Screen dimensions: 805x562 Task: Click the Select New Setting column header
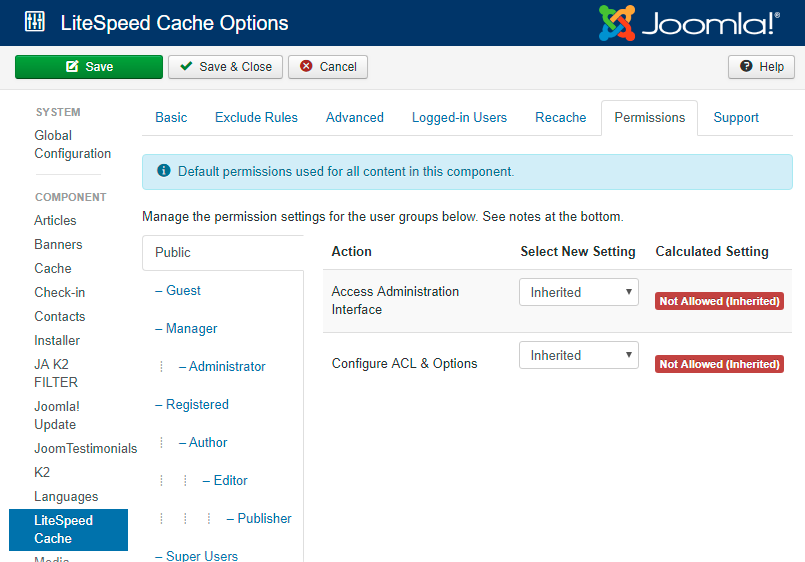click(x=578, y=251)
